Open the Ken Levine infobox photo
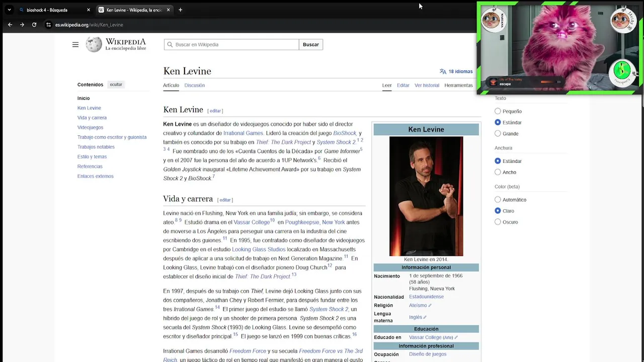Screen dimensions: 644x362 (x=426, y=196)
